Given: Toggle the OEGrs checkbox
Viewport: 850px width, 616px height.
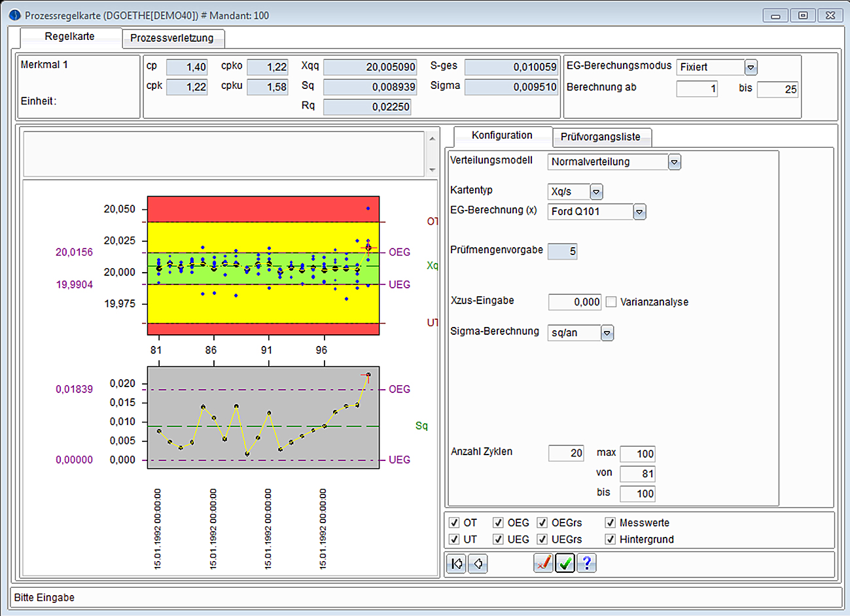Looking at the screenshot, I should tap(542, 522).
